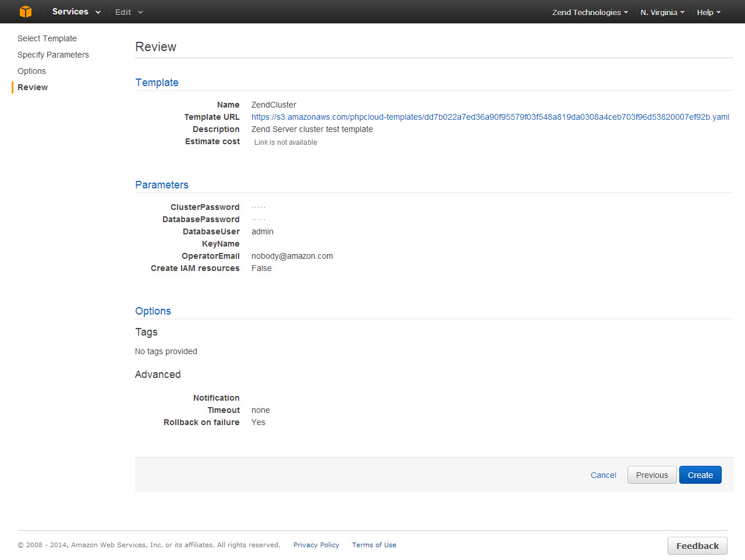
Task: Click the Options section heading
Action: click(x=153, y=311)
